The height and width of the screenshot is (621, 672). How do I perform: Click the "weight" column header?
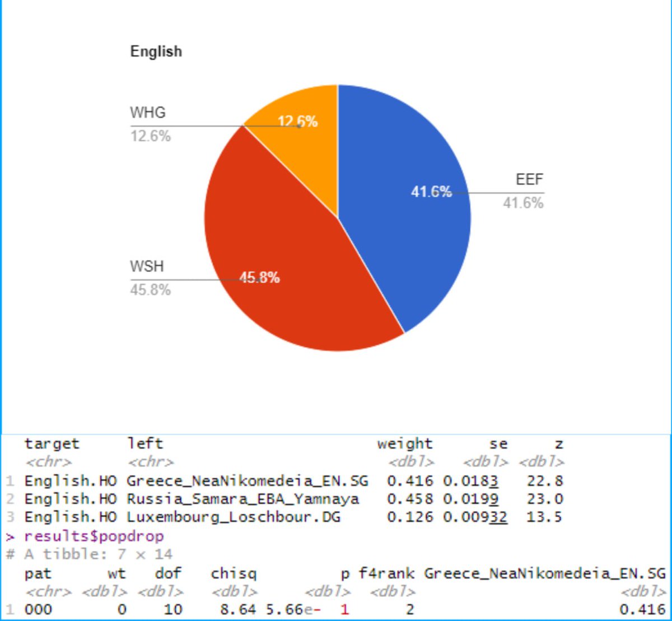pos(405,444)
